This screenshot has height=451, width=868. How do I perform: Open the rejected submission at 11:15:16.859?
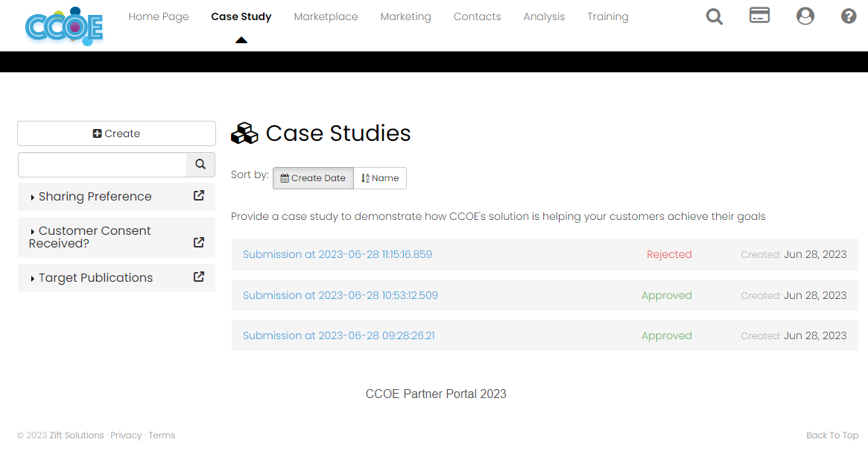337,254
